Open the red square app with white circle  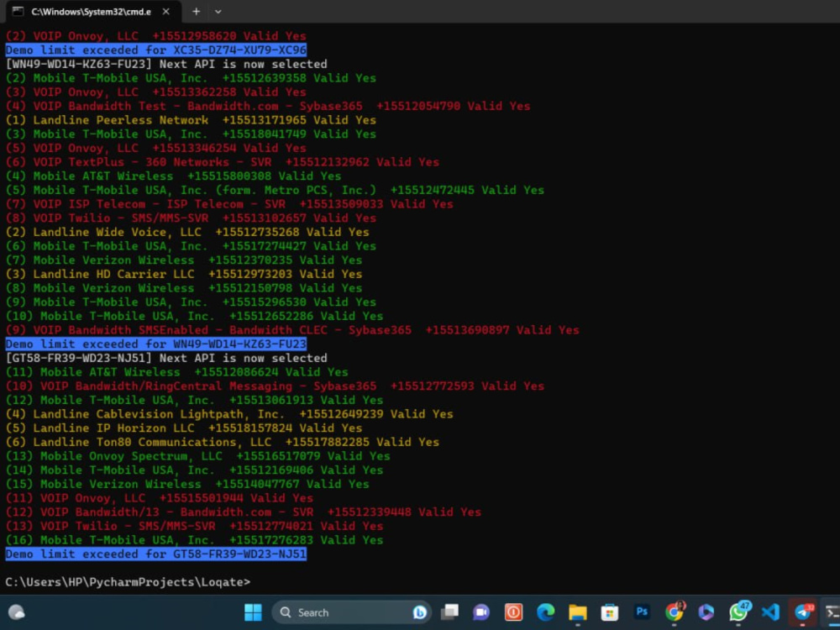[x=513, y=612]
